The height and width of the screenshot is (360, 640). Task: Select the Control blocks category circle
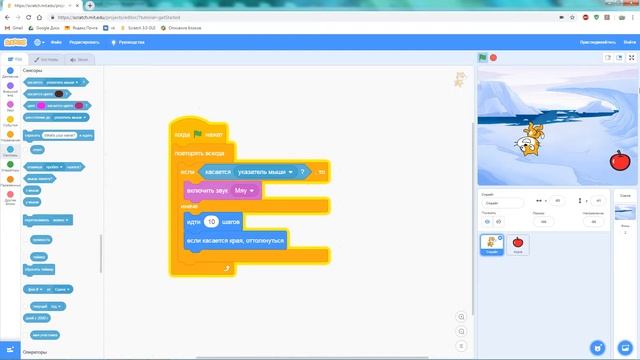coord(10,134)
